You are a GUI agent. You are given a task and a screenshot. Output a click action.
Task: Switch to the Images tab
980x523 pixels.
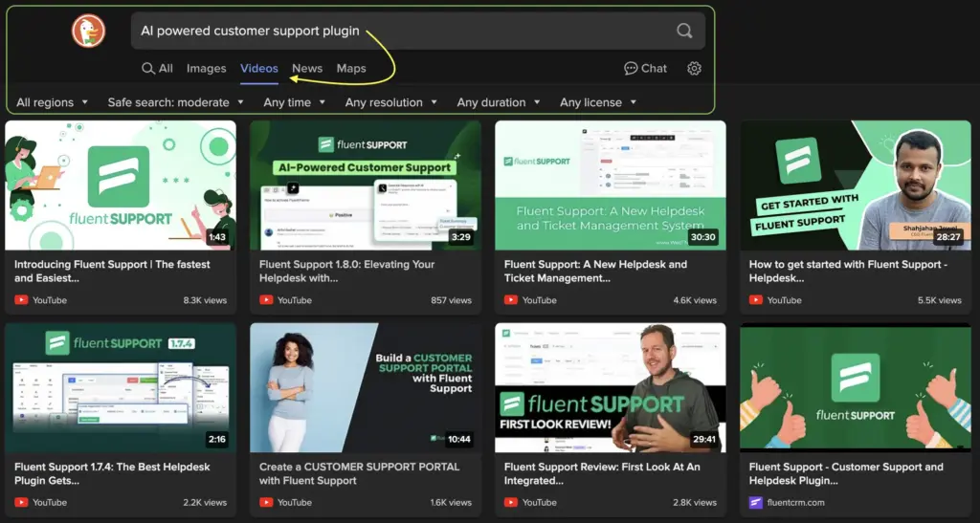207,69
